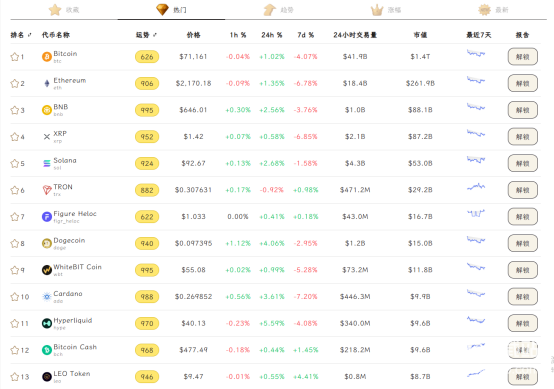Open the Hyperliquid name link
The height and width of the screenshot is (389, 554).
click(73, 320)
